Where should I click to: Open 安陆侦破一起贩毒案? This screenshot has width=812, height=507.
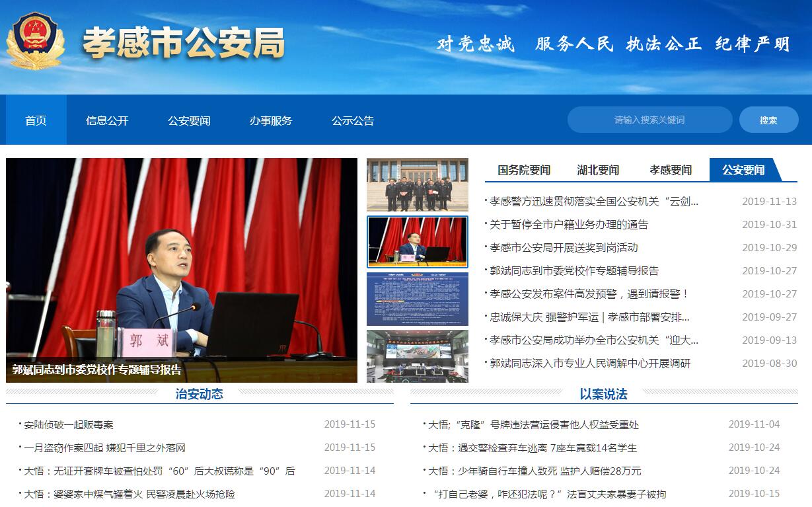pos(69,424)
